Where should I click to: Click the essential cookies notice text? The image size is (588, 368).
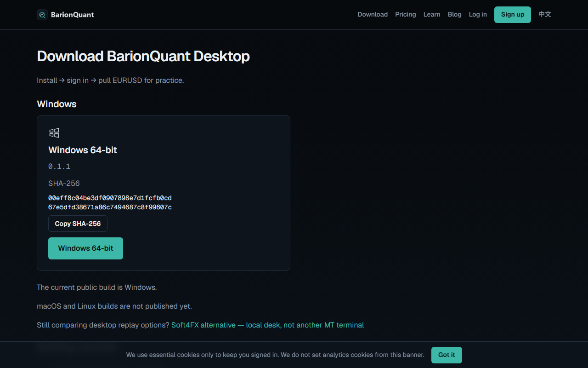coord(275,355)
